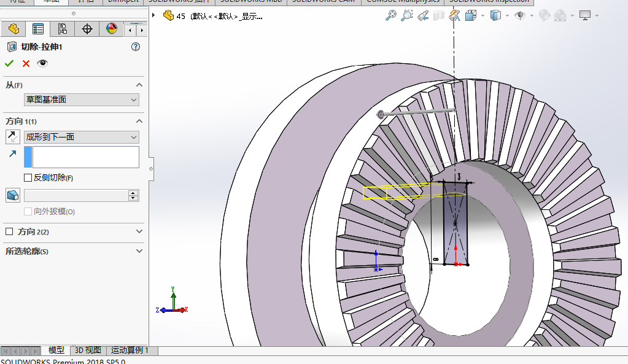Expand the 方向 2 section chevron
The image size is (628, 364).
(139, 231)
